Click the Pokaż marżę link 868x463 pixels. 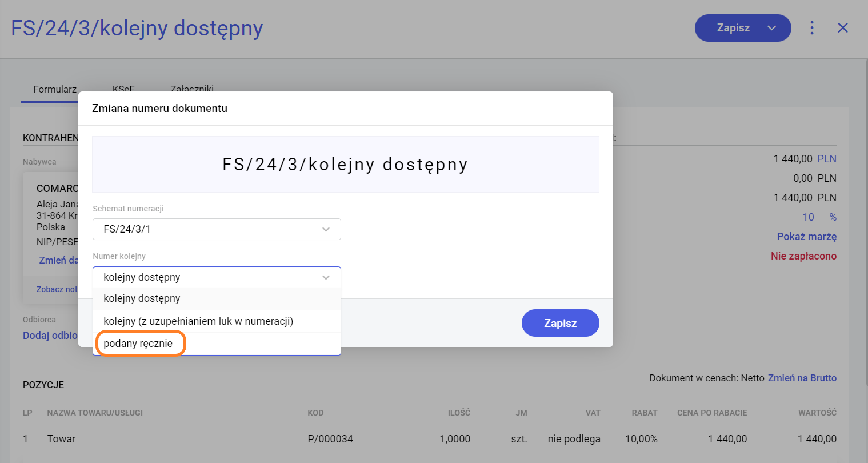(806, 237)
